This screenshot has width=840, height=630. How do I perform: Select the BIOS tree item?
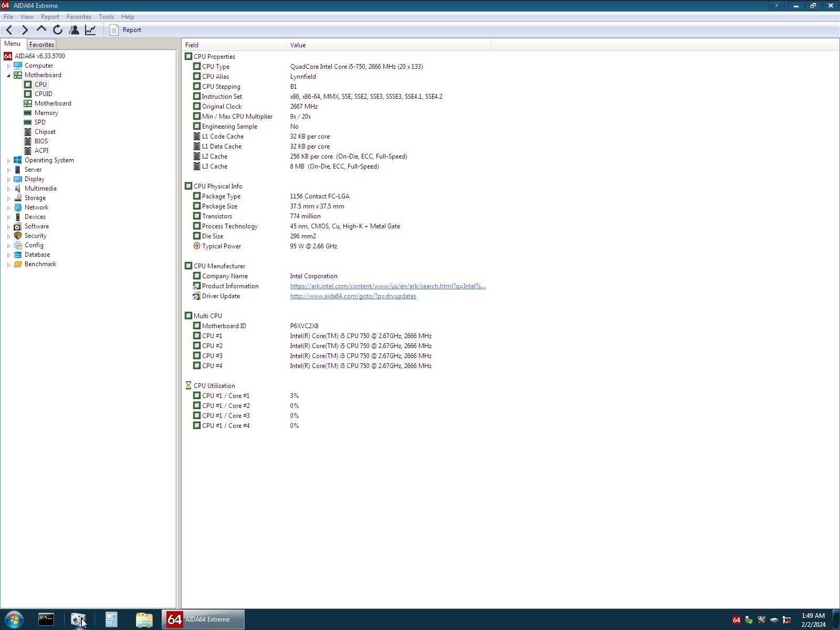41,141
